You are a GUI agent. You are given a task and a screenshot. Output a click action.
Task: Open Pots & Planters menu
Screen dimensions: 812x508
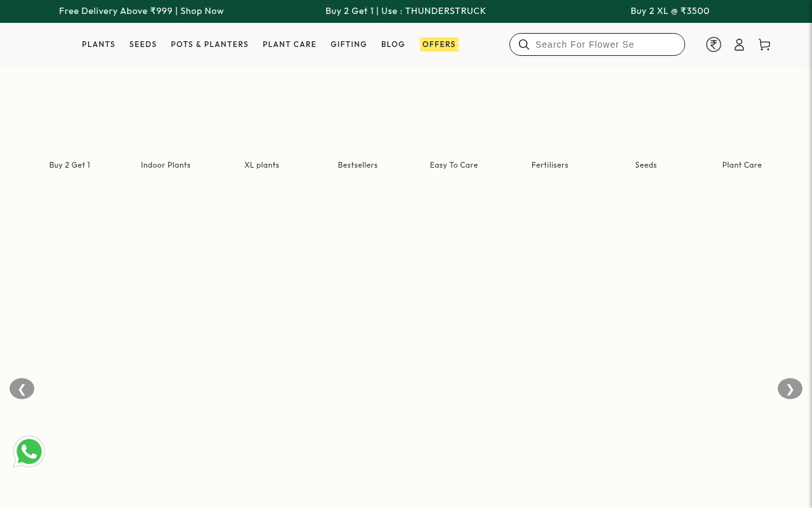[209, 44]
